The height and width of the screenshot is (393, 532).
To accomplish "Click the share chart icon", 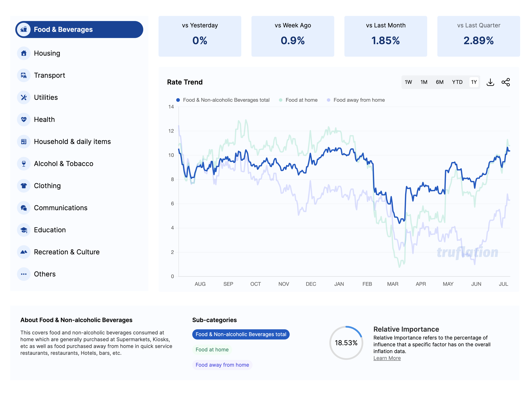I will tap(505, 82).
